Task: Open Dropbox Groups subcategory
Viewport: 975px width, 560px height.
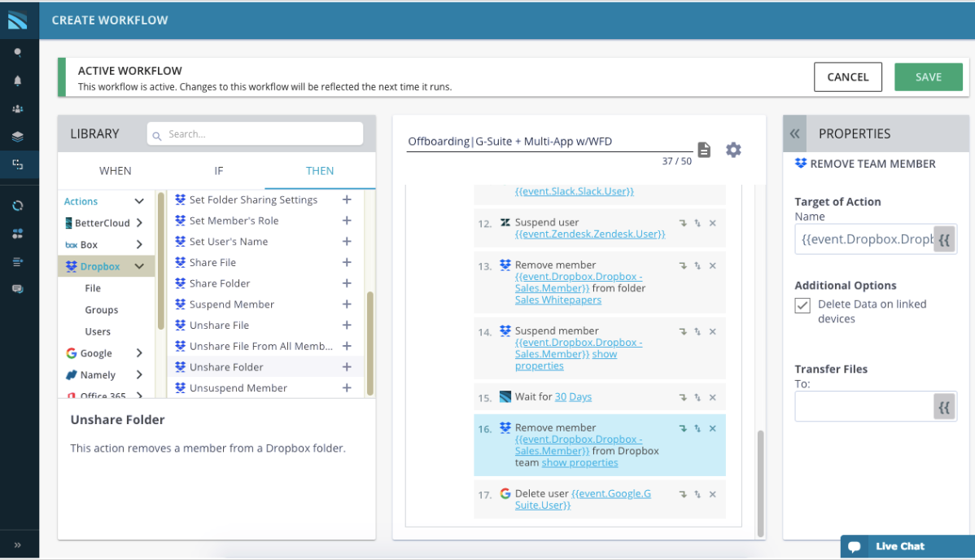Action: tap(102, 310)
